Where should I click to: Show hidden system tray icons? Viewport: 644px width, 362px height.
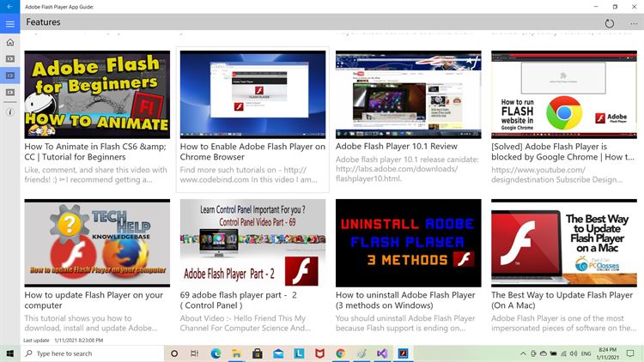click(523, 353)
